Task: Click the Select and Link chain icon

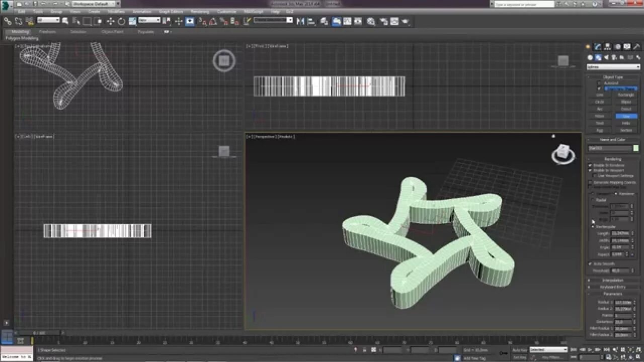Action: click(x=8, y=21)
